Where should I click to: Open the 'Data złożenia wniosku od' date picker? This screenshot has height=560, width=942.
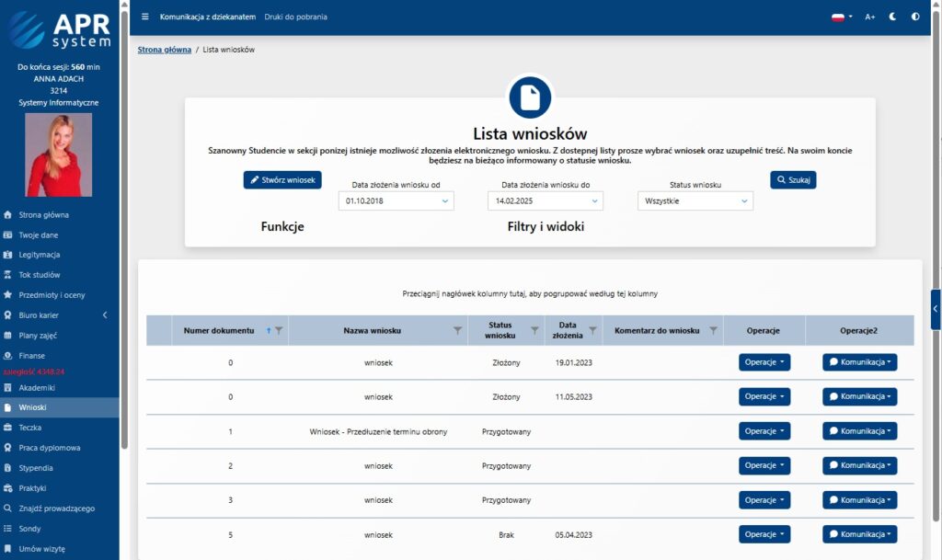point(396,200)
